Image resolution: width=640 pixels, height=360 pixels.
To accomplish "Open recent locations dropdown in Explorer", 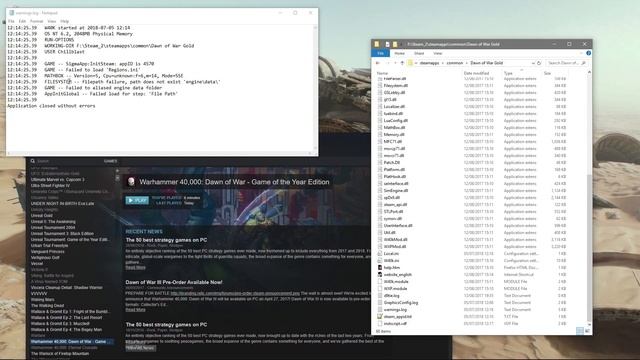I will click(395, 63).
